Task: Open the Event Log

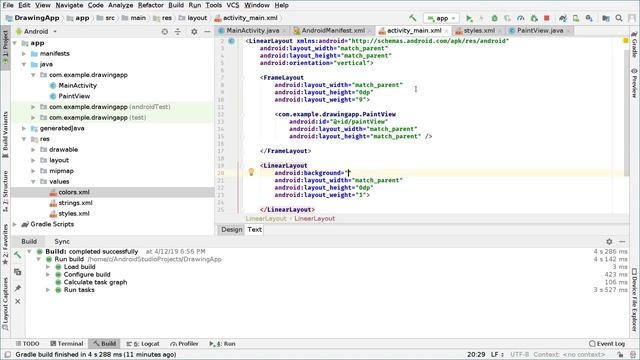Action: [607, 344]
